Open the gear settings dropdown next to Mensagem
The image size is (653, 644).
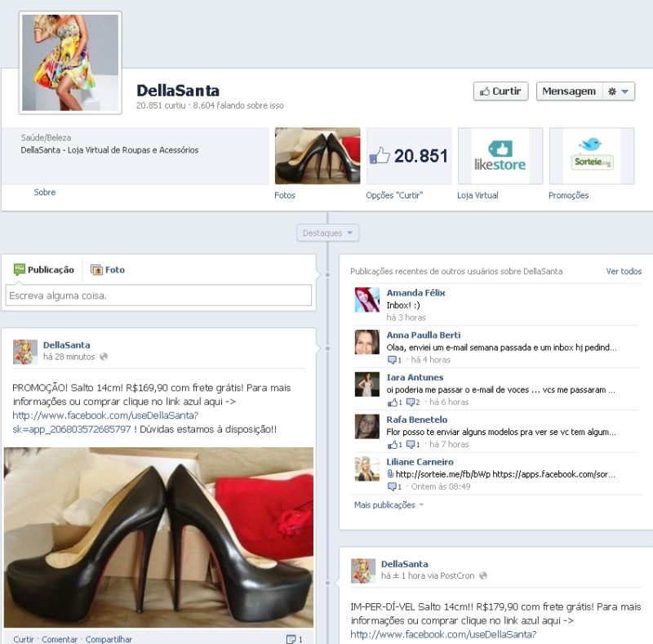pyautogui.click(x=618, y=91)
